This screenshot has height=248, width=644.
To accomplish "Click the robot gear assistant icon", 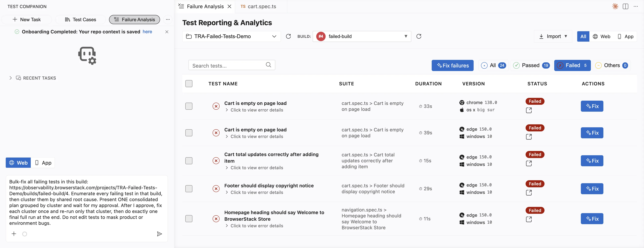I will point(87,55).
